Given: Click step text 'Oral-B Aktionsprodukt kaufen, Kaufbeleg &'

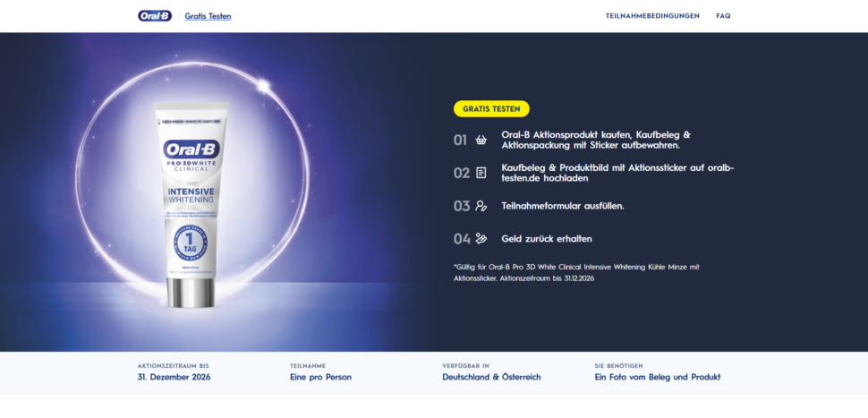Looking at the screenshot, I should point(596,134).
